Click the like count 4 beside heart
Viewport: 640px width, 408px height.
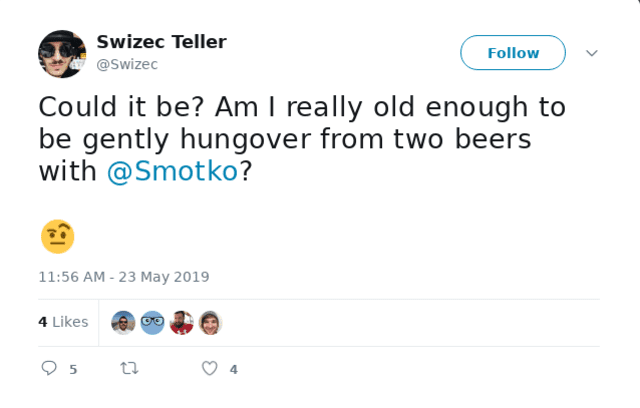pyautogui.click(x=233, y=370)
